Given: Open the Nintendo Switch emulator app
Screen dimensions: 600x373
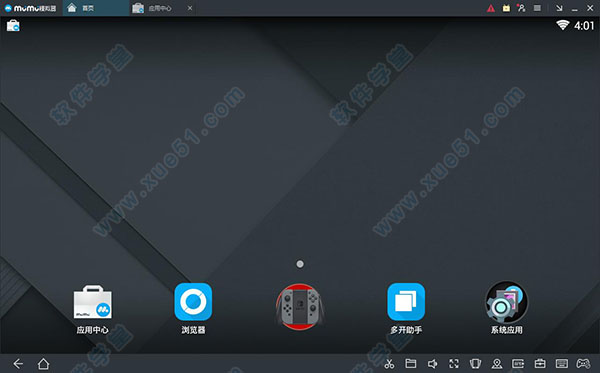Looking at the screenshot, I should click(x=300, y=306).
